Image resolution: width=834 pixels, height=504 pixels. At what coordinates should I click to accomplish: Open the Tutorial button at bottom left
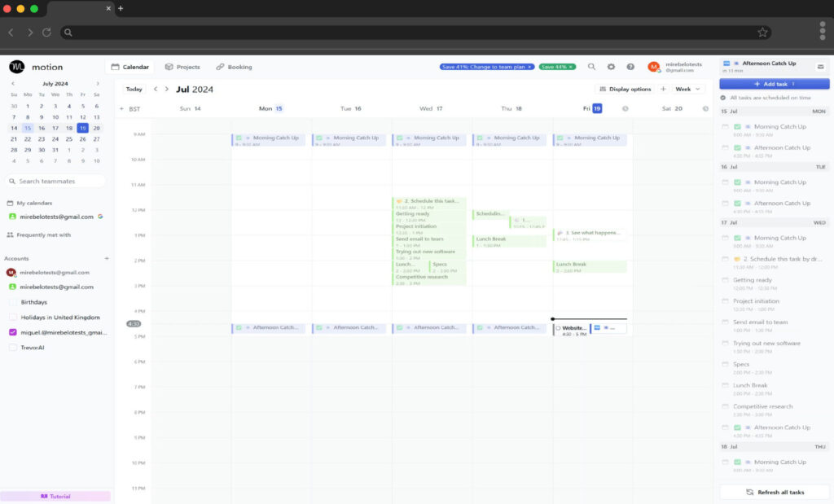(55, 496)
